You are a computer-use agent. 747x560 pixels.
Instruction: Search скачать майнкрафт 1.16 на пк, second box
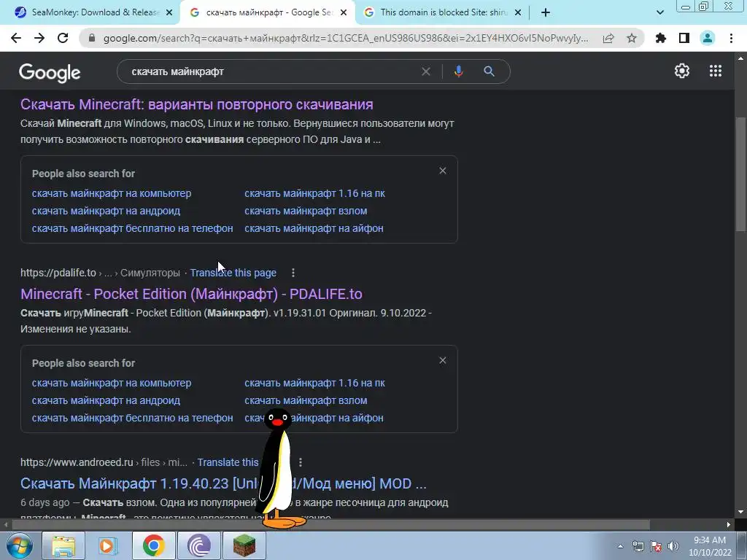coord(314,383)
